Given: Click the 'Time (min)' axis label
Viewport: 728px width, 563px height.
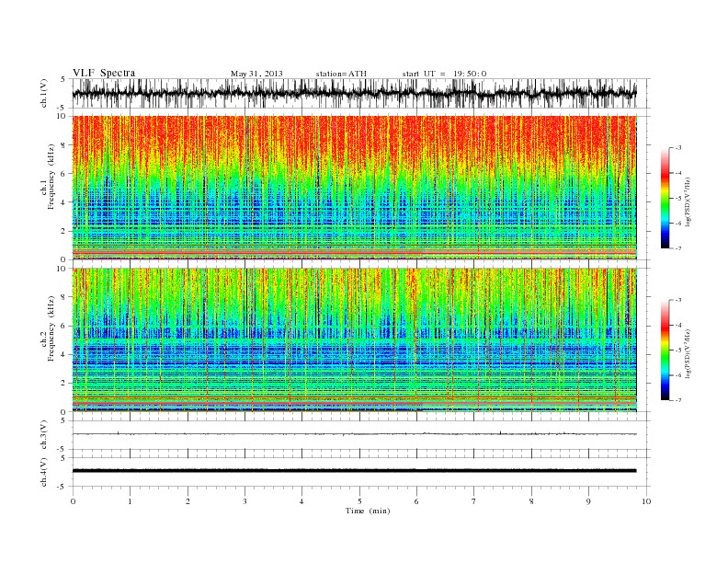Looking at the screenshot, I should tap(368, 511).
